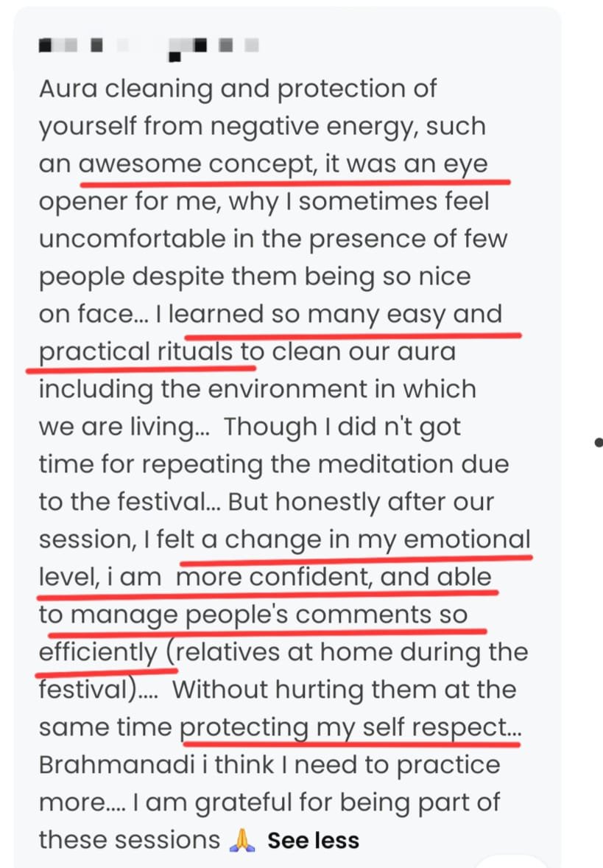The height and width of the screenshot is (868, 603).
Task: Collapse the review with See less
Action: click(x=313, y=840)
